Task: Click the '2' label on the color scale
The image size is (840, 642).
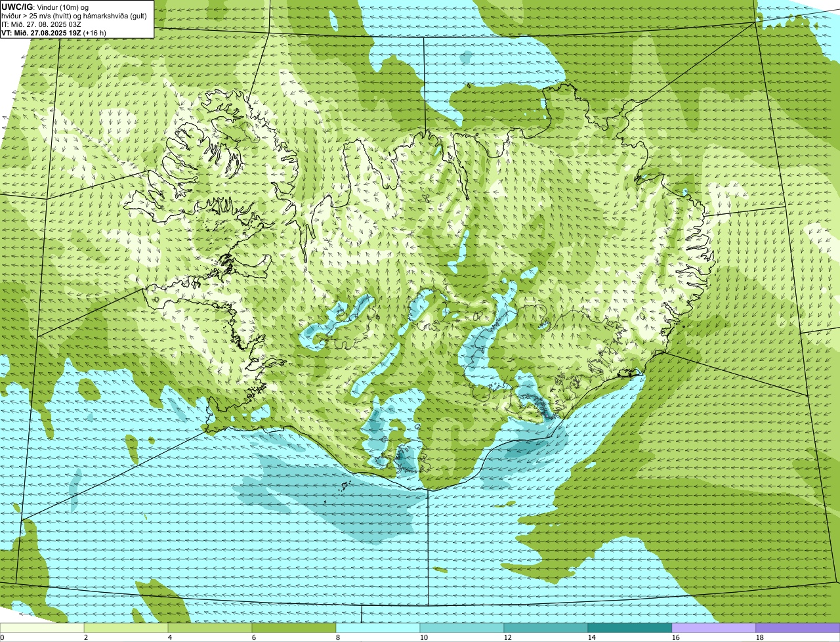Action: tap(86, 637)
